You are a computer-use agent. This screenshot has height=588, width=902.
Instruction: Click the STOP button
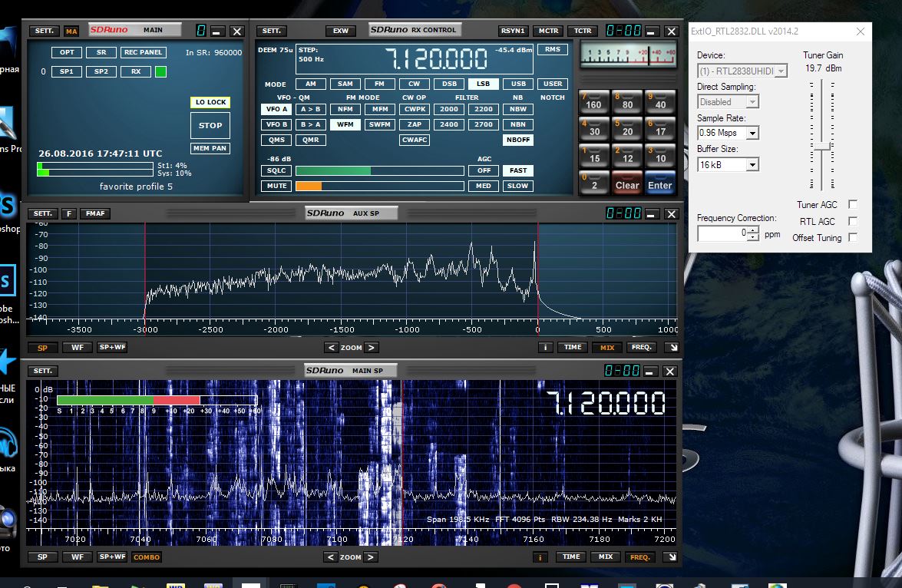pos(210,125)
